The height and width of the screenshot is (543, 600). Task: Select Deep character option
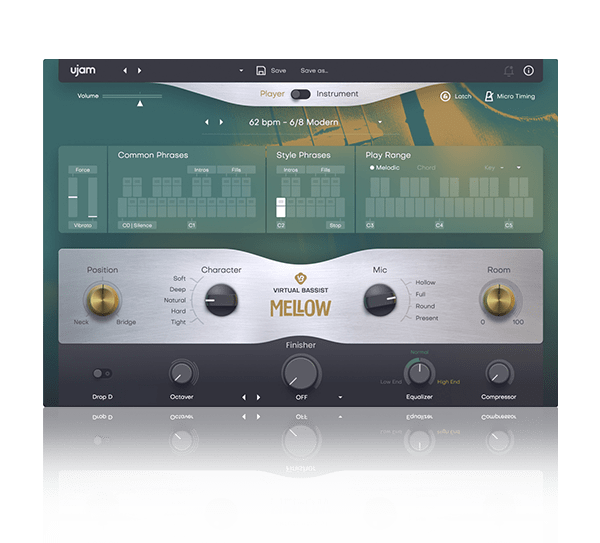point(178,290)
